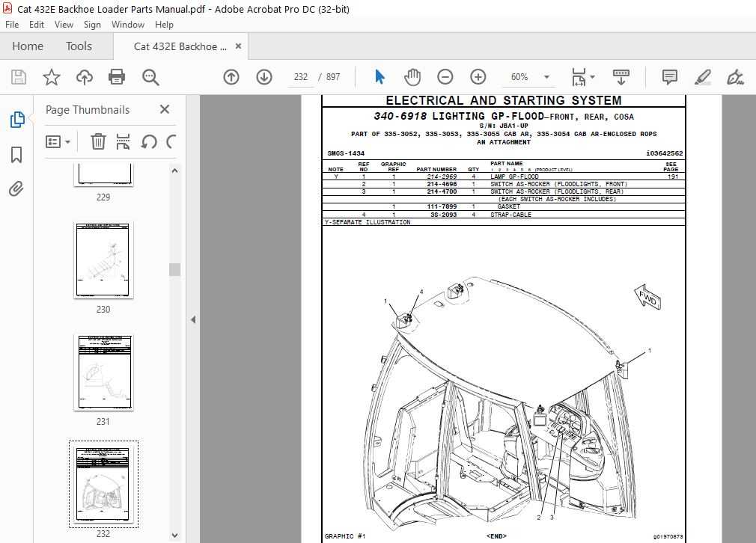Open the Window menu

[x=128, y=25]
